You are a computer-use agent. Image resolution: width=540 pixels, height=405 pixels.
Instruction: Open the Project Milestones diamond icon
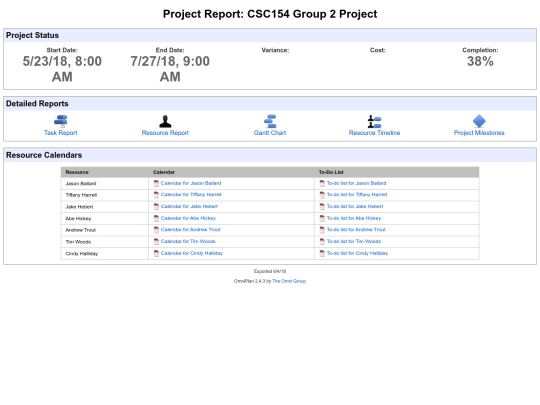coord(479,121)
